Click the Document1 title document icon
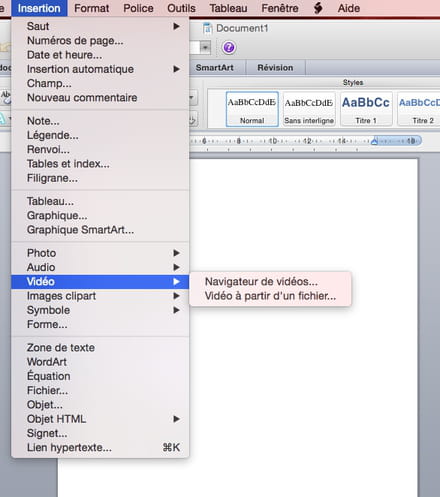The width and height of the screenshot is (440, 497). point(207,28)
